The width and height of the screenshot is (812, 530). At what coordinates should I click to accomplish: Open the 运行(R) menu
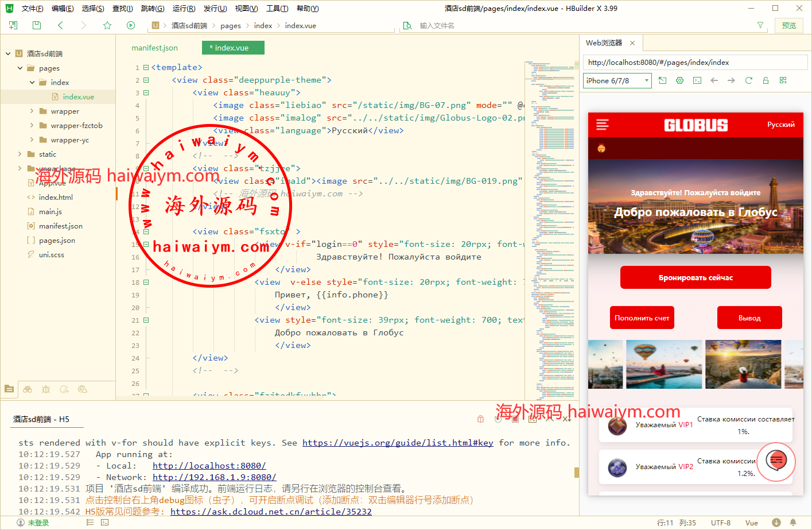[x=184, y=8]
